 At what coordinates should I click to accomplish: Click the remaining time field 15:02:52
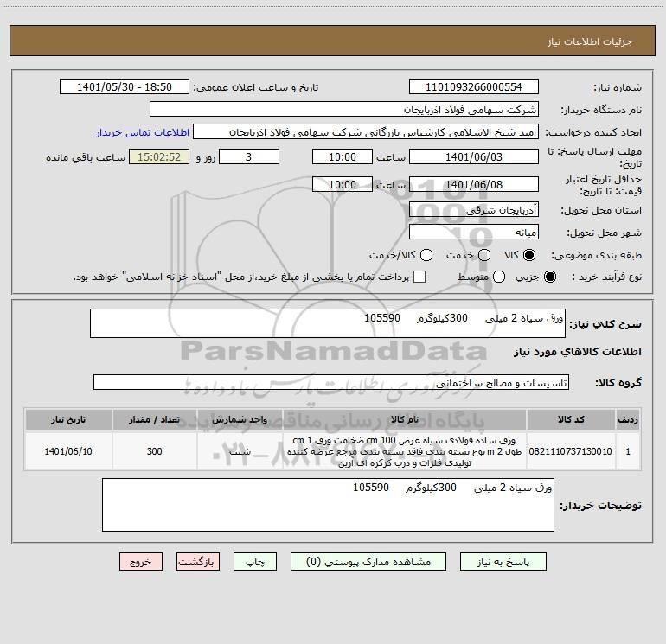(x=159, y=156)
